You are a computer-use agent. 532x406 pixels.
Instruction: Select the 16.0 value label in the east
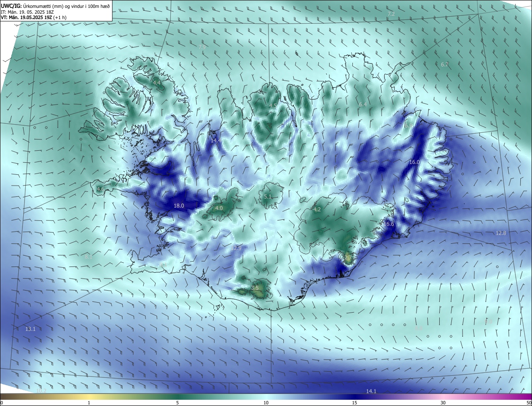coord(414,162)
